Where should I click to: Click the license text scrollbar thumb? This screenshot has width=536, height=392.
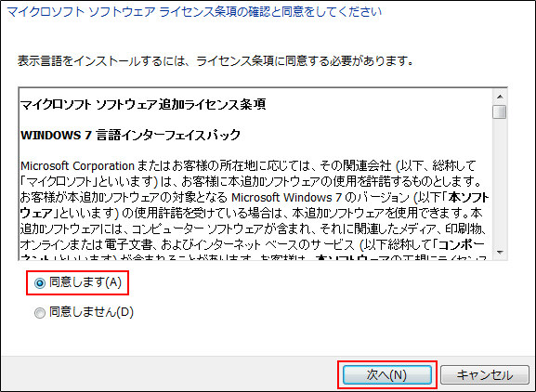click(x=500, y=111)
